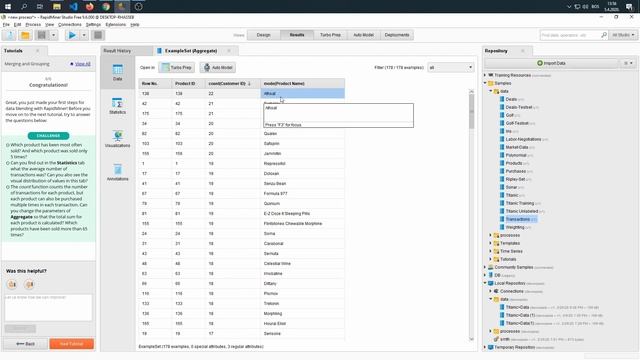Run the process with the play icon
Image resolution: width=640 pixels, height=360 pixels.
72,35
